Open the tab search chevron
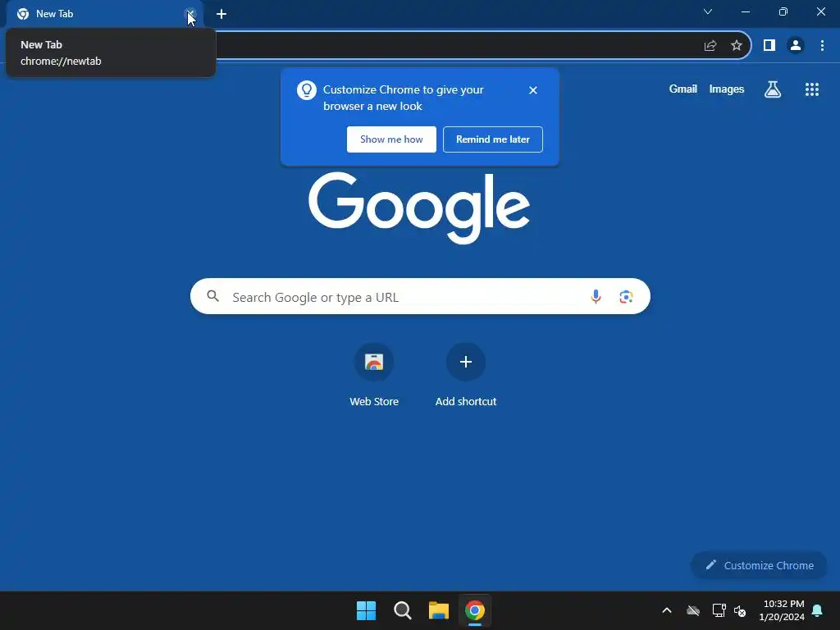This screenshot has height=630, width=840. click(x=708, y=11)
